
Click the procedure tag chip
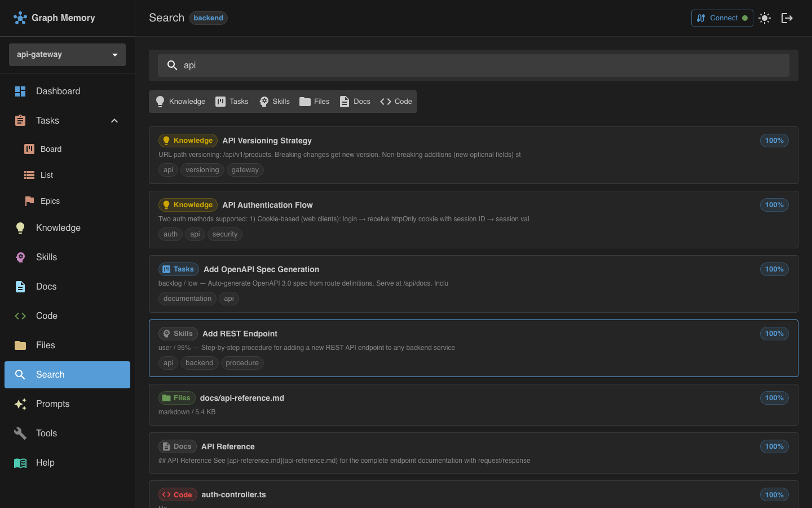click(x=242, y=363)
